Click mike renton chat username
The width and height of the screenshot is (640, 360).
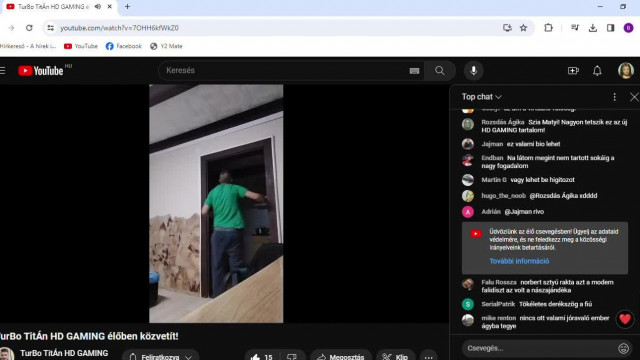tap(498, 318)
